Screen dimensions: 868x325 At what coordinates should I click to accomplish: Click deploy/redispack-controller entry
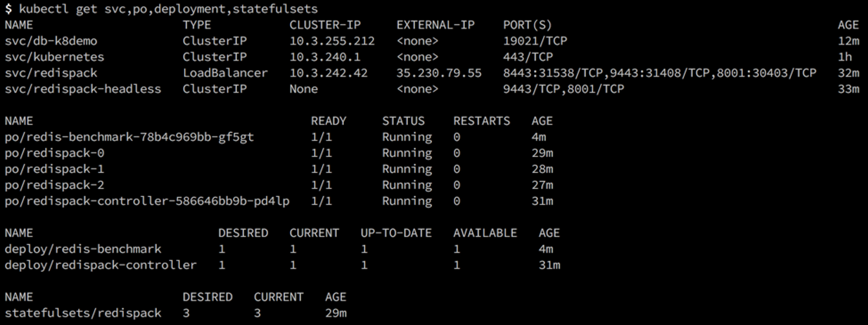pyautogui.click(x=100, y=265)
